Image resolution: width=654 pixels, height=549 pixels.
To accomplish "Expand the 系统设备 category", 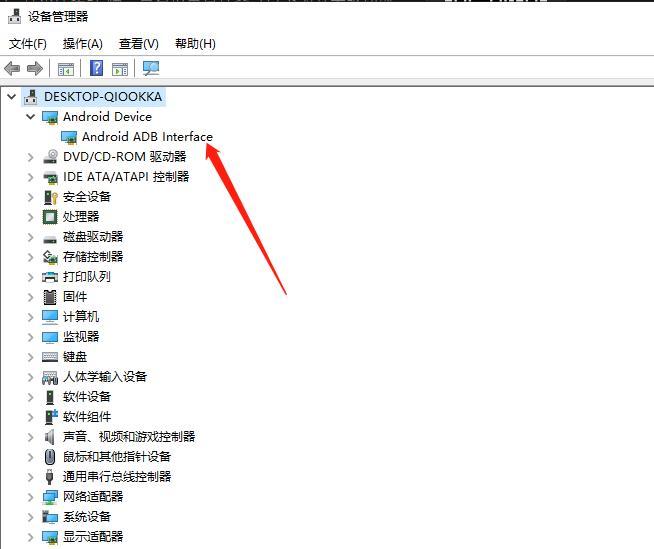I will pos(30,517).
